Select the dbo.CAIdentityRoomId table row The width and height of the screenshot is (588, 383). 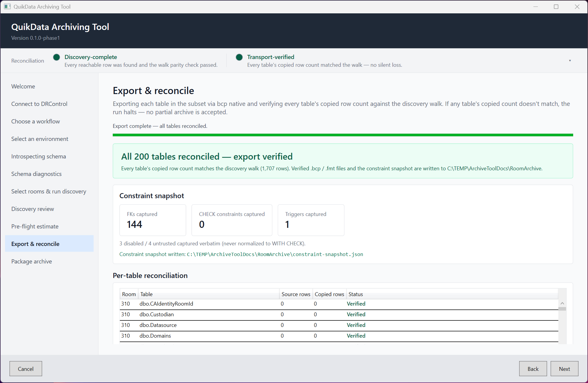[x=339, y=304]
